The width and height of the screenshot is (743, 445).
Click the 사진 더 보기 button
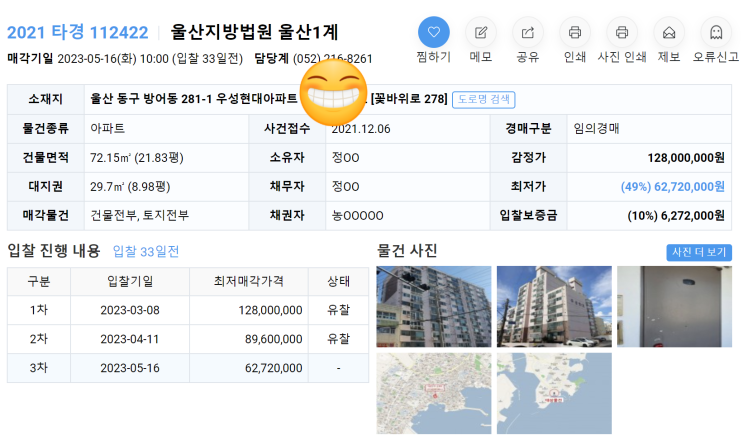[x=699, y=252]
